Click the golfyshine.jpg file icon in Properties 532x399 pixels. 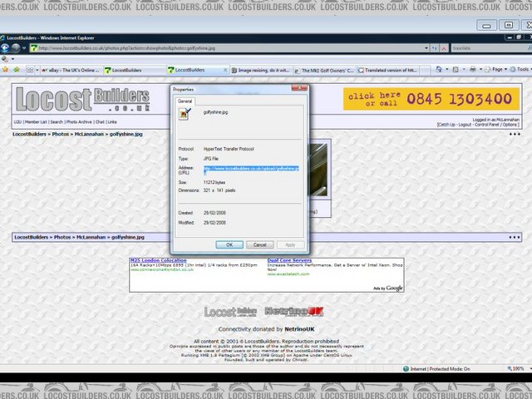tap(186, 113)
